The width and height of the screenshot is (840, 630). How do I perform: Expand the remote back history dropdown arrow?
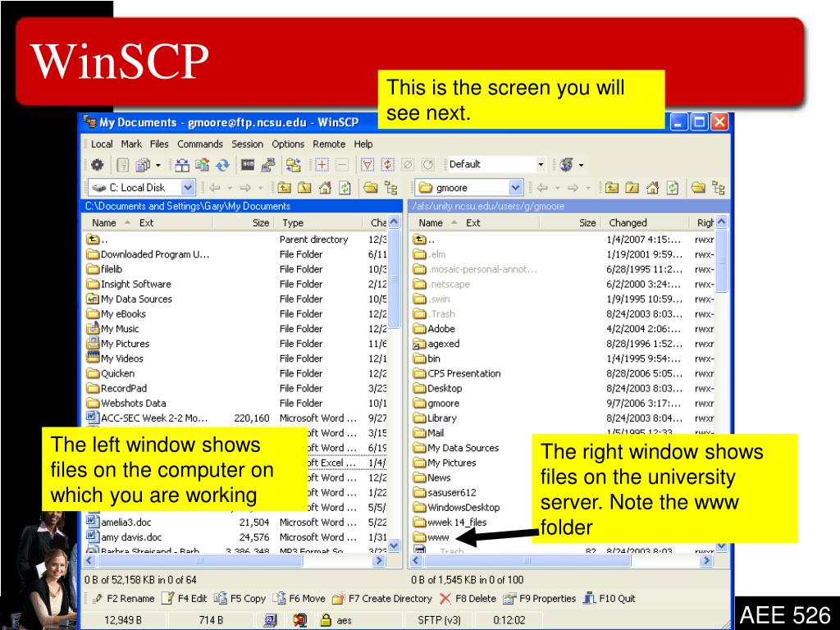(x=558, y=188)
